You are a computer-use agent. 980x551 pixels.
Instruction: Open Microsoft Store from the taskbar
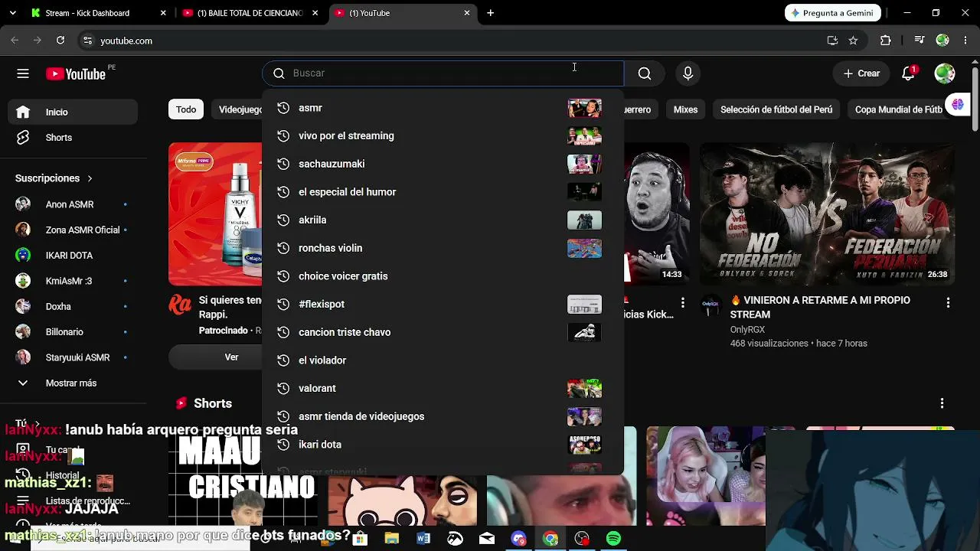pyautogui.click(x=359, y=539)
